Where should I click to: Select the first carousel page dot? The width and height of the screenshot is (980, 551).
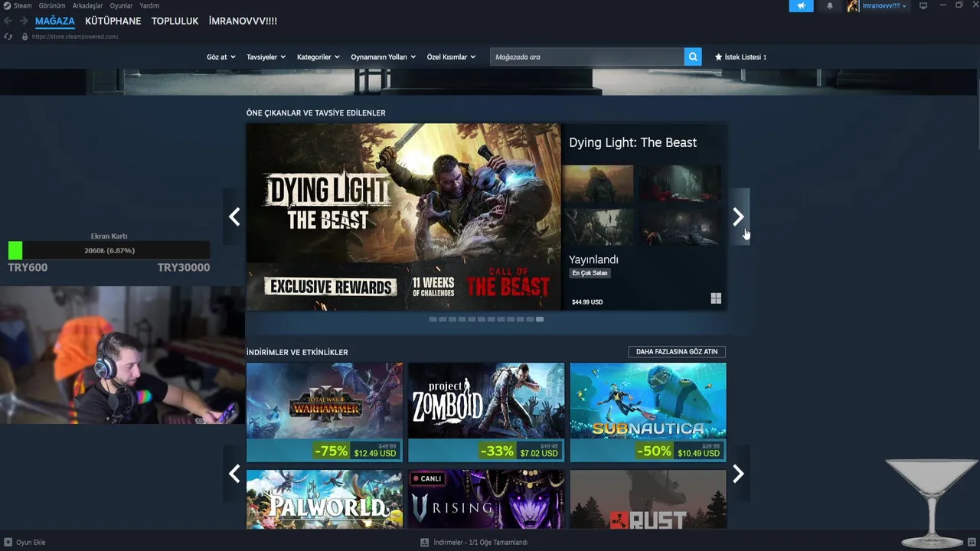[x=433, y=319]
